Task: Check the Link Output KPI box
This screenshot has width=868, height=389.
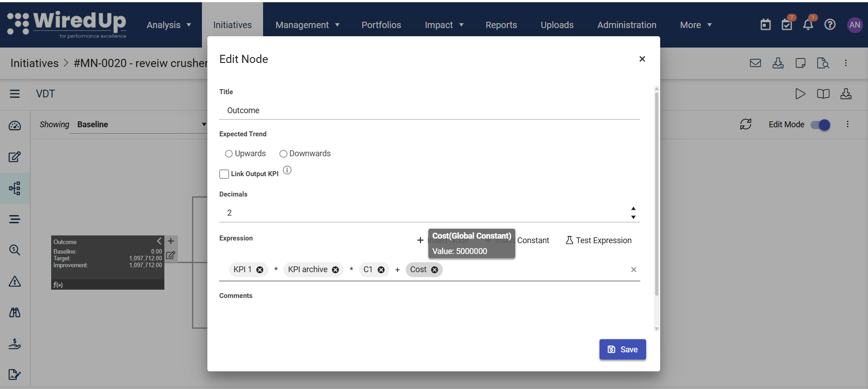Action: (224, 174)
